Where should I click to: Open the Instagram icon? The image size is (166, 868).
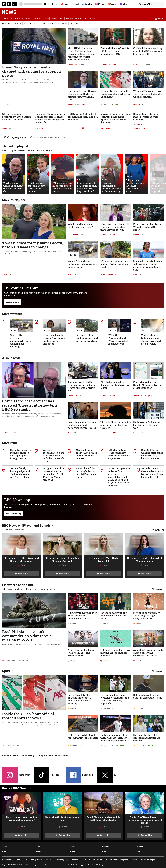(x=10, y=775)
